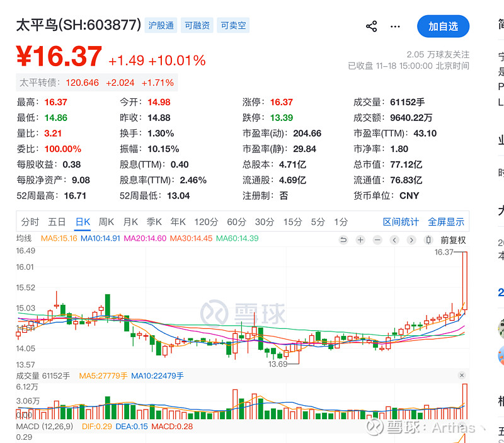Click the 成交量 61152手 volume label
Screen dimensions: 504x443
pos(43,376)
